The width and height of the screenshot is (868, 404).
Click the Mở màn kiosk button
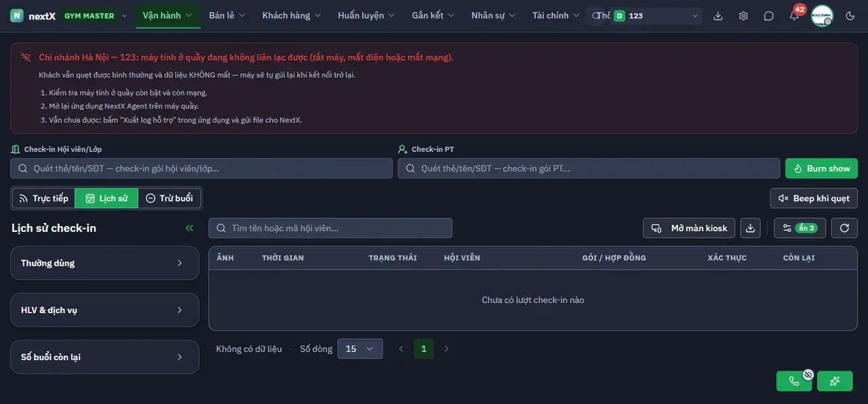pyautogui.click(x=689, y=228)
